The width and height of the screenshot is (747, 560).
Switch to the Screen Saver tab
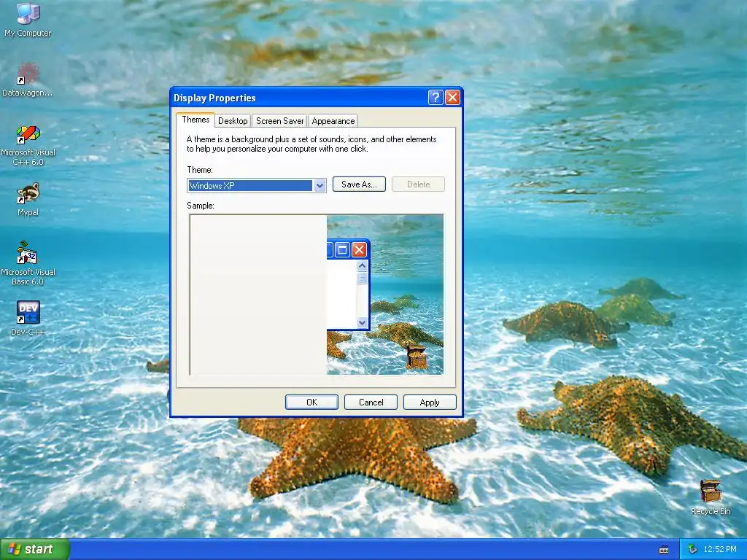click(x=279, y=121)
